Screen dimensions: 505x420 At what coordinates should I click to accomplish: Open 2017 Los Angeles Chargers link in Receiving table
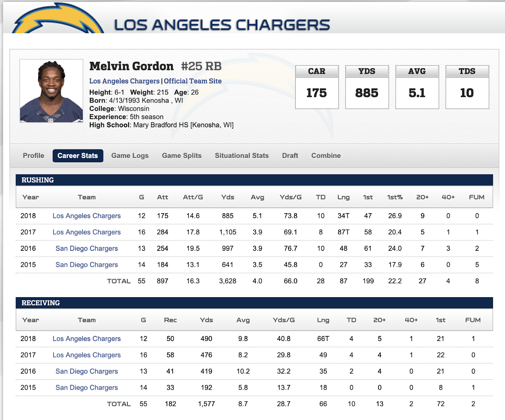pos(87,355)
